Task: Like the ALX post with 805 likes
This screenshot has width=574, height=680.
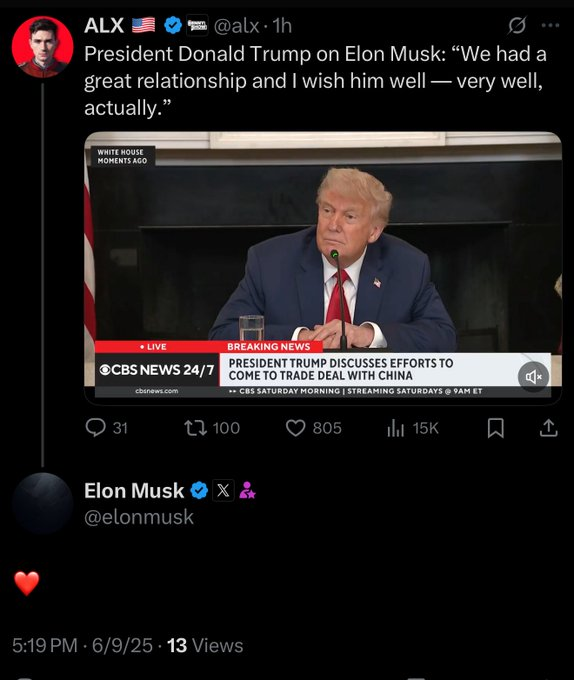Action: (313, 428)
